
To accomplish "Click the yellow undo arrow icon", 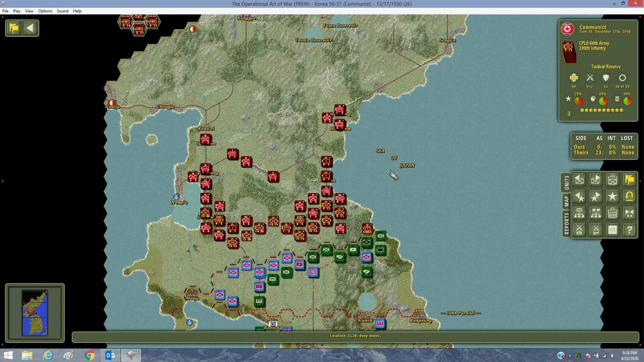I will click(630, 197).
